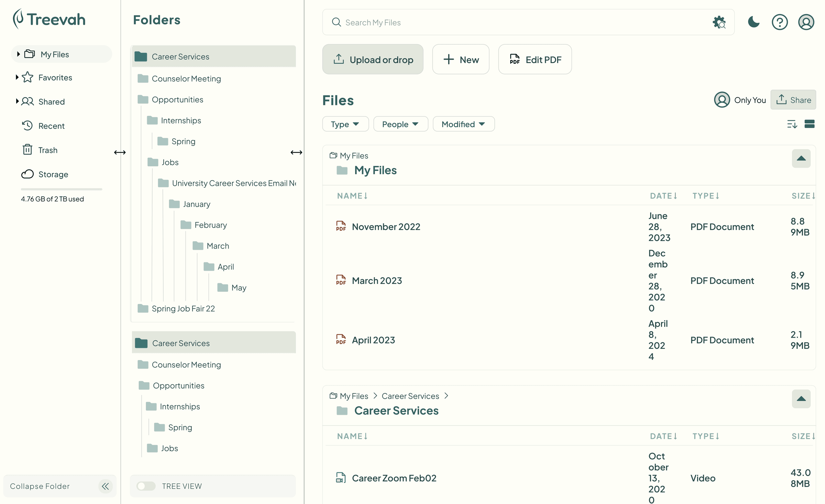Collapse the Career Services files section
Viewport: 825px width, 504px height.
(801, 399)
